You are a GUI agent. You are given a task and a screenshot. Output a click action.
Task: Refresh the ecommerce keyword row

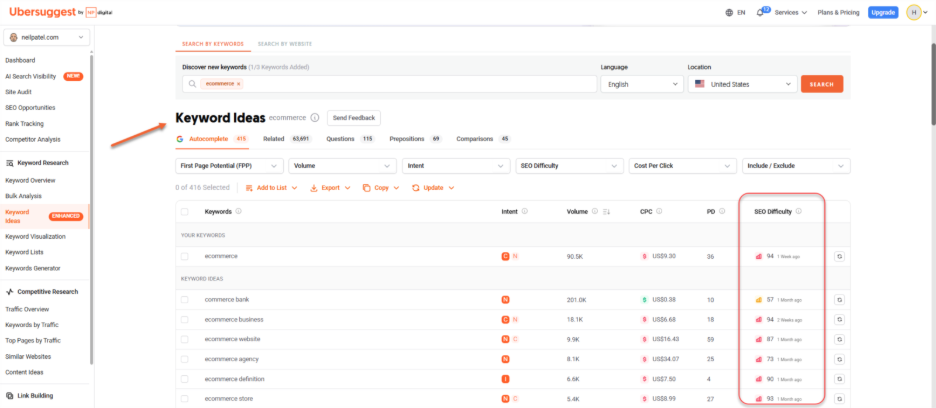(x=839, y=256)
